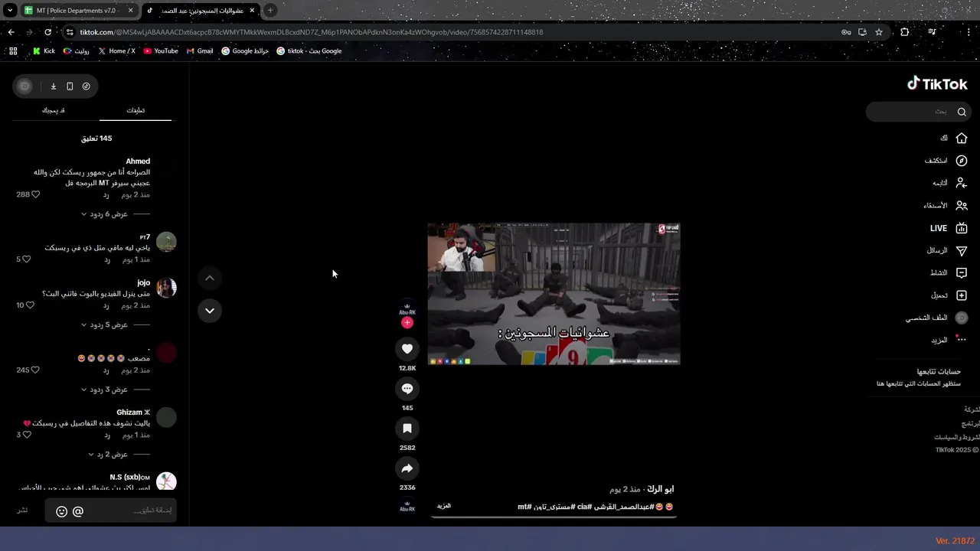The width and height of the screenshot is (980, 551).
Task: Click the @ mention icon
Action: pos(78,511)
